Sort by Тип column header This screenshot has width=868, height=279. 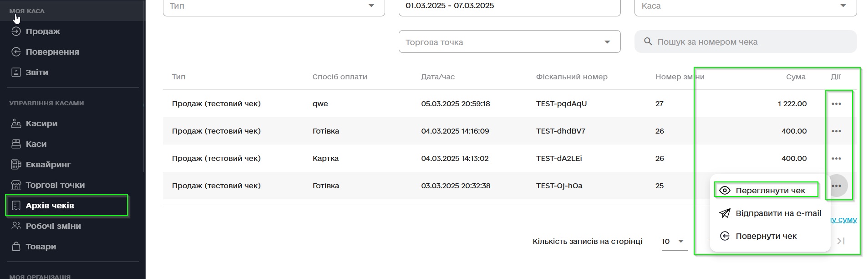pos(178,77)
